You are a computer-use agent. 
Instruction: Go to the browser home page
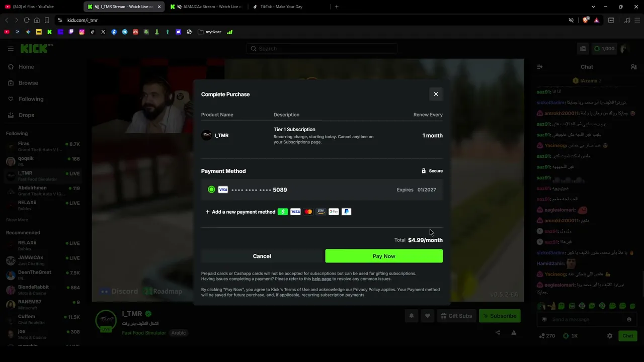coord(37,20)
